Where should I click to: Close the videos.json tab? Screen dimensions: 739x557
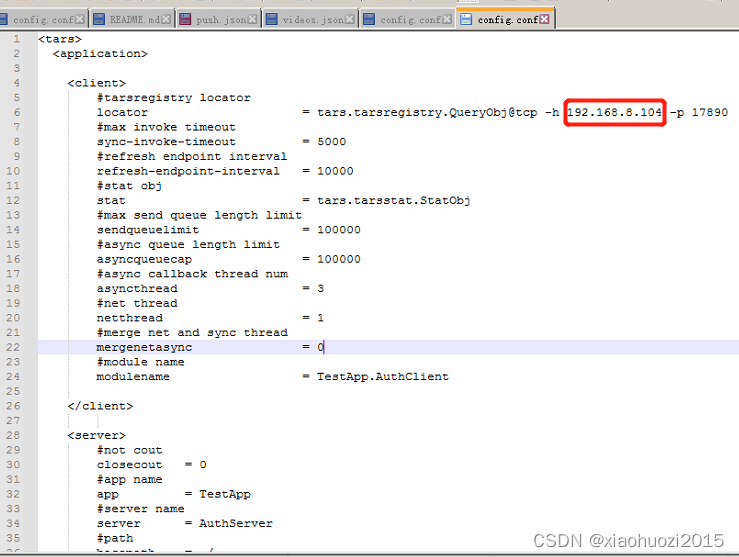click(350, 19)
